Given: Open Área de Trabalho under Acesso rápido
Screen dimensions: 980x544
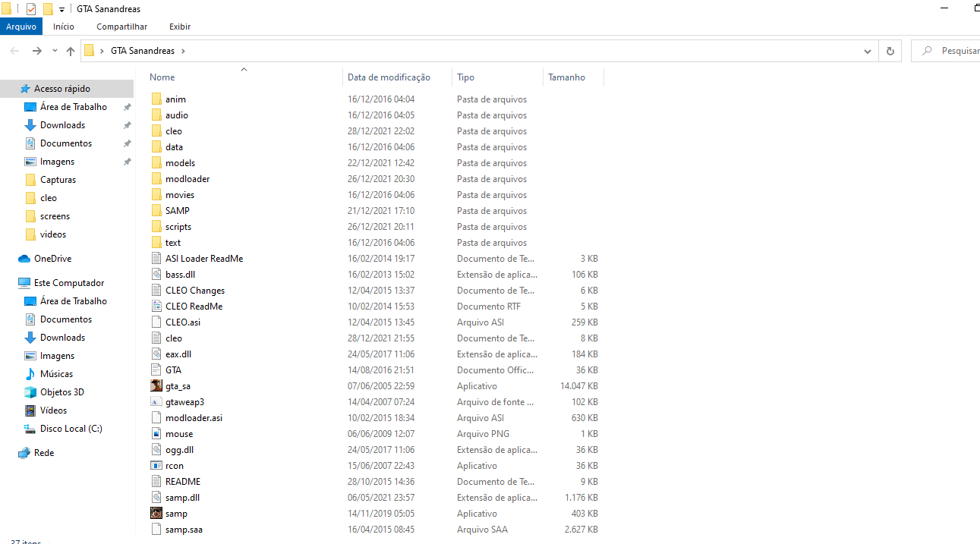Looking at the screenshot, I should (74, 107).
